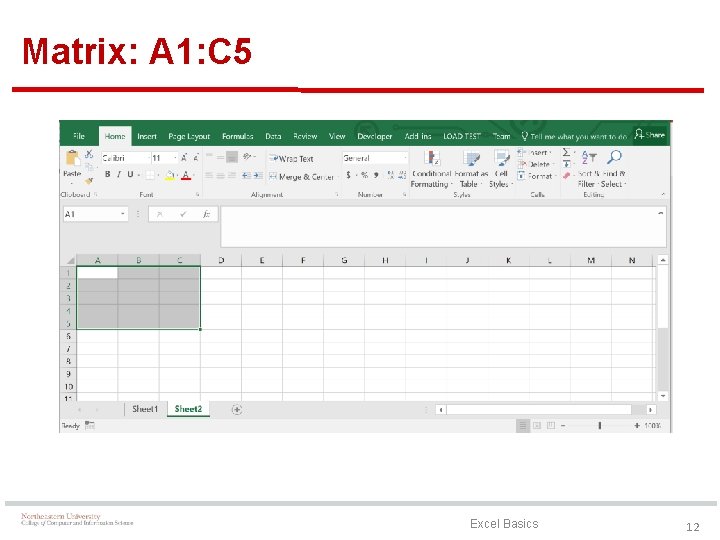Select column D header
The width and height of the screenshot is (720, 540).
tap(221, 260)
